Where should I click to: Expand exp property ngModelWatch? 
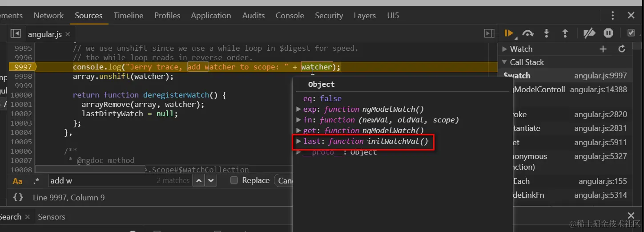[x=299, y=109]
